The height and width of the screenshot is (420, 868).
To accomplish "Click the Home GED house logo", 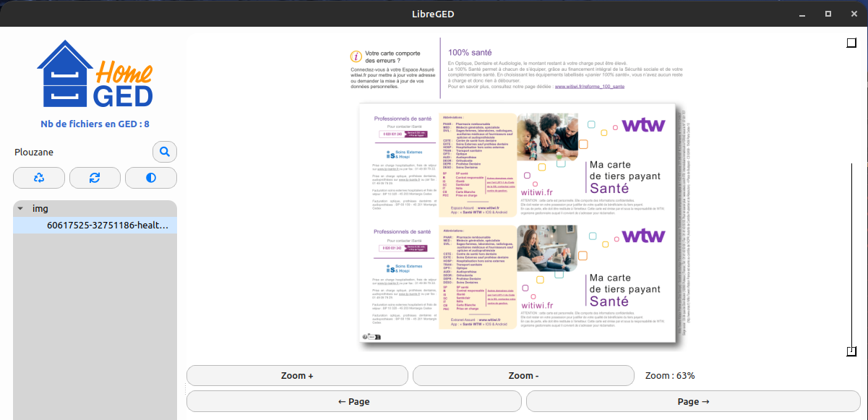I will pos(95,75).
